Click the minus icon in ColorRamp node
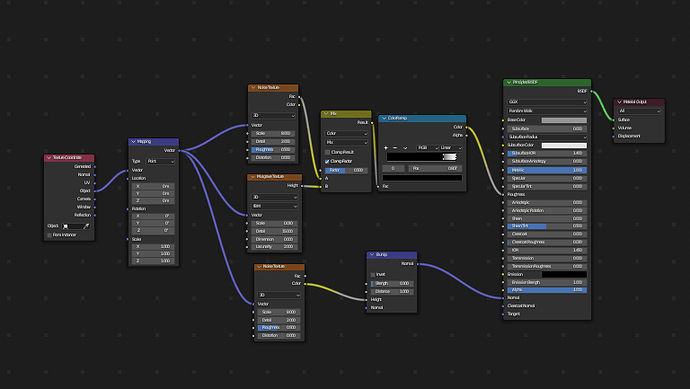 [x=395, y=148]
